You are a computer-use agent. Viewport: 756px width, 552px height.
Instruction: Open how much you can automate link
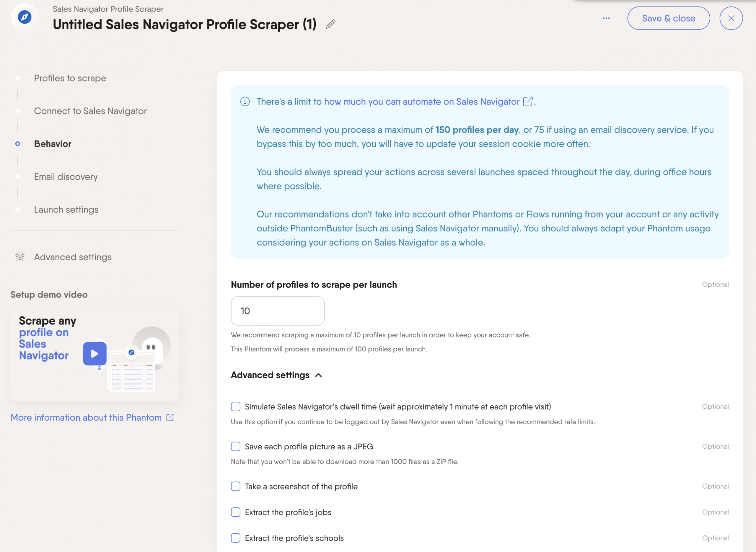click(422, 101)
